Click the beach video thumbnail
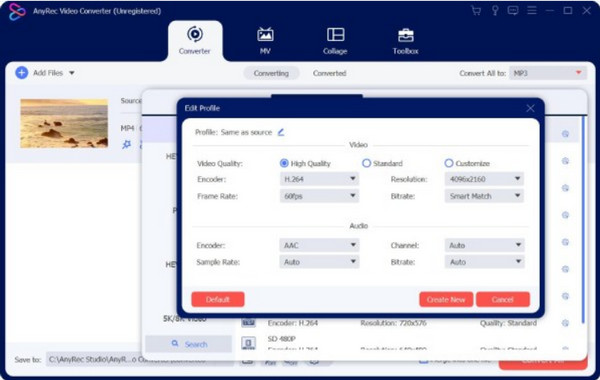The image size is (600, 380). 64,123
